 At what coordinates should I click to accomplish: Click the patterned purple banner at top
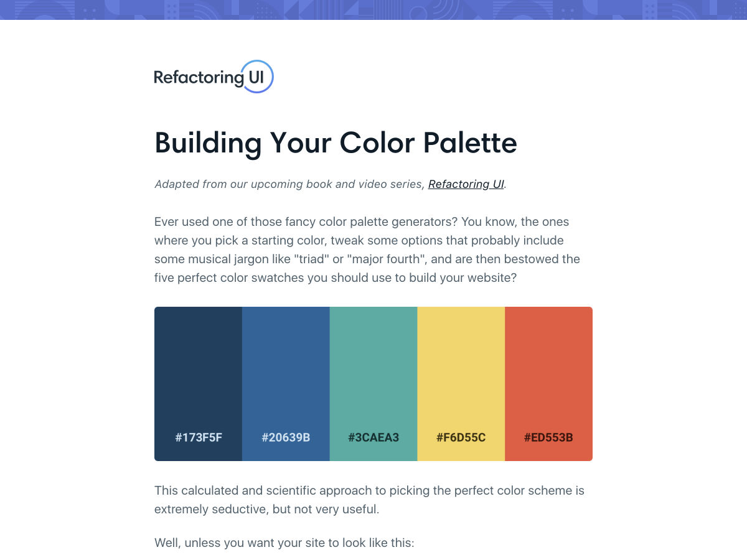click(374, 9)
